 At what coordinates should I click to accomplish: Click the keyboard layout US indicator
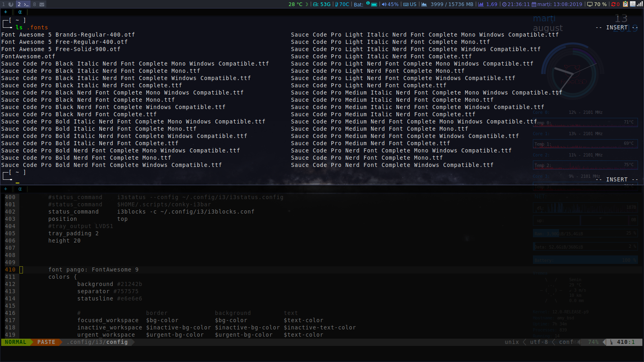(x=410, y=4)
